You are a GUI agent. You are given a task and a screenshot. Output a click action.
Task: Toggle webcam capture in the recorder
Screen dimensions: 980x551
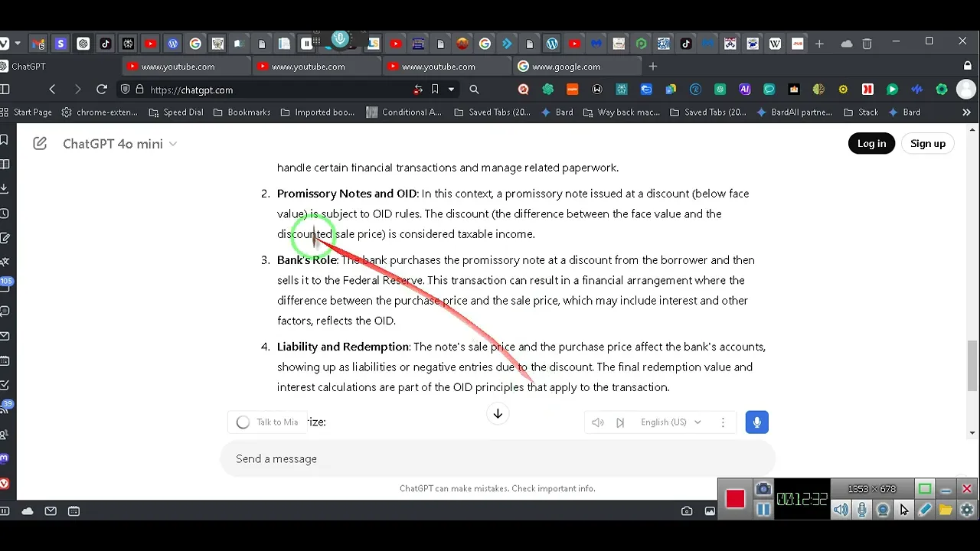(883, 510)
